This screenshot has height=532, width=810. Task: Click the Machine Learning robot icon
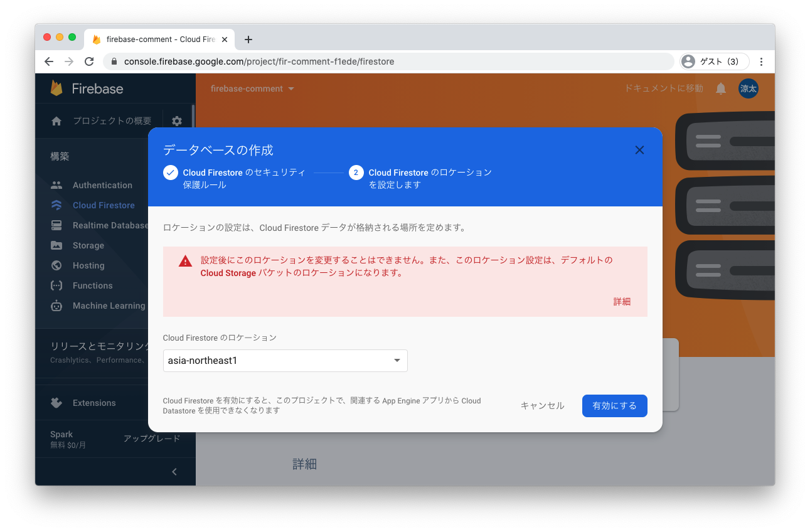coord(56,306)
